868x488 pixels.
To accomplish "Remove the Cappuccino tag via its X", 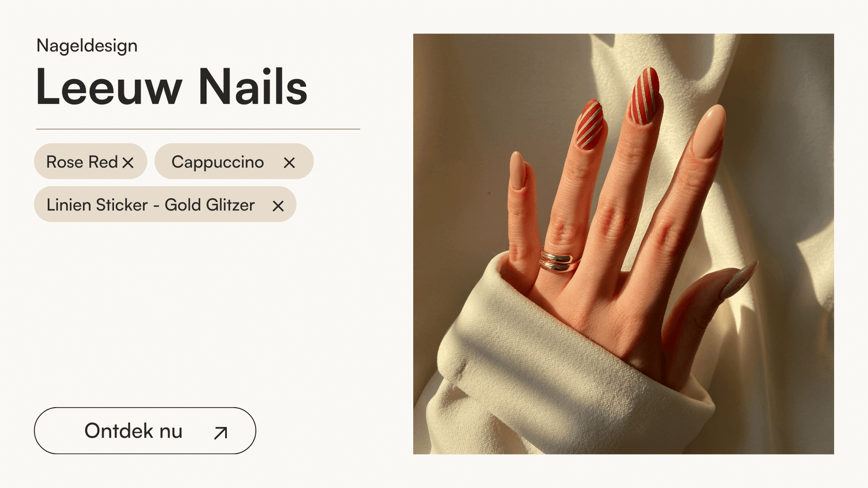I will (289, 163).
